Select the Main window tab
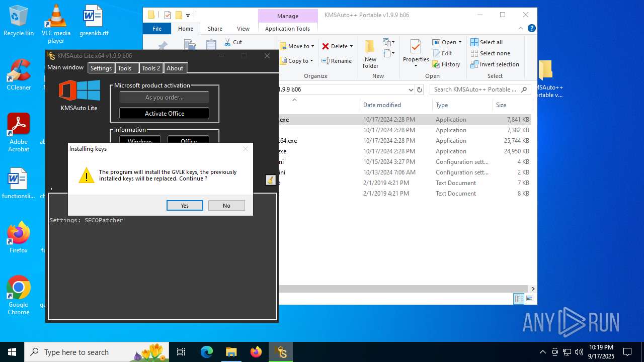Image resolution: width=644 pixels, height=362 pixels. 65,67
